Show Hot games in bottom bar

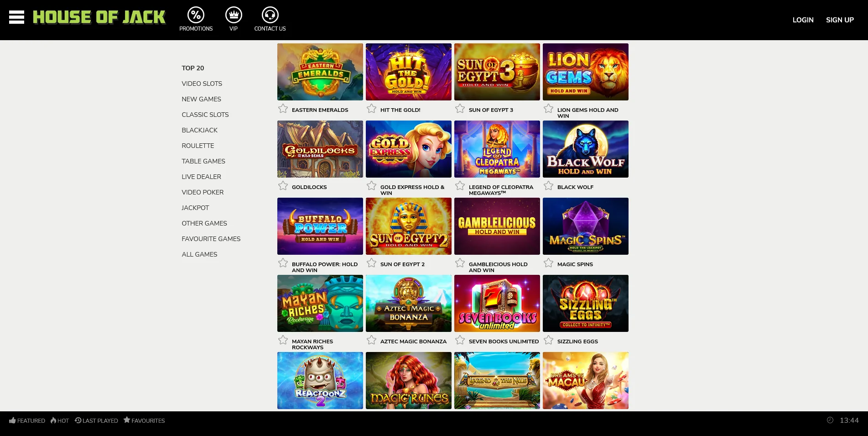tap(60, 420)
